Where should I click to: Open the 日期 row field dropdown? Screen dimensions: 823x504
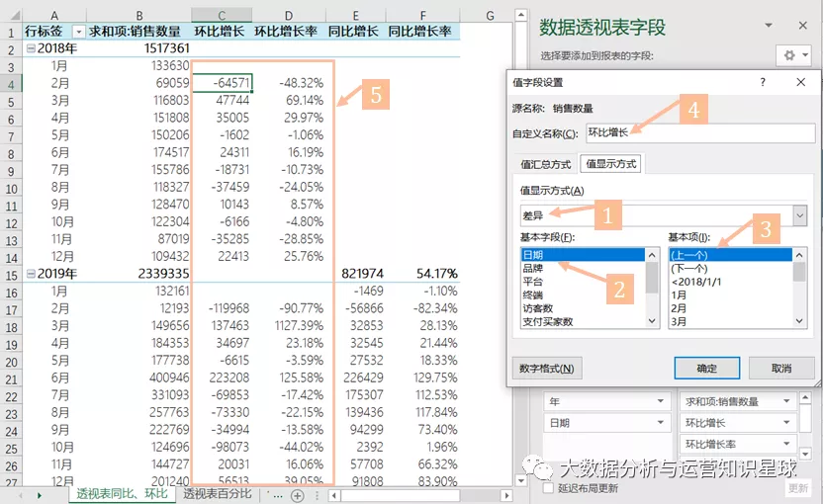click(x=661, y=422)
